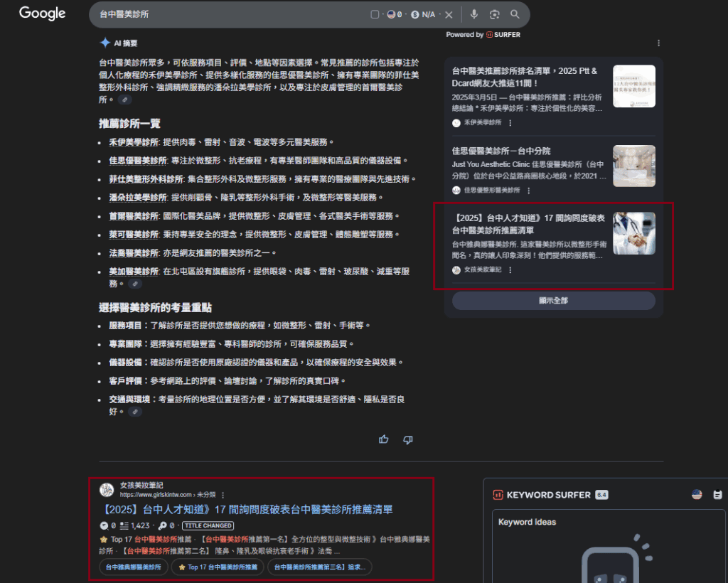Click key icon showing keyword count 0
Viewport: 728px width, 583px height.
[163, 526]
